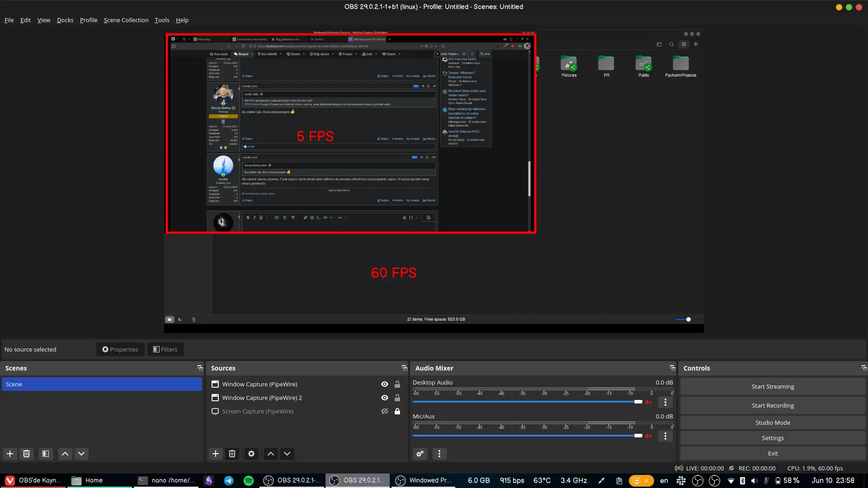Hide Window Capture (PipeWire) 2 source

click(x=385, y=398)
